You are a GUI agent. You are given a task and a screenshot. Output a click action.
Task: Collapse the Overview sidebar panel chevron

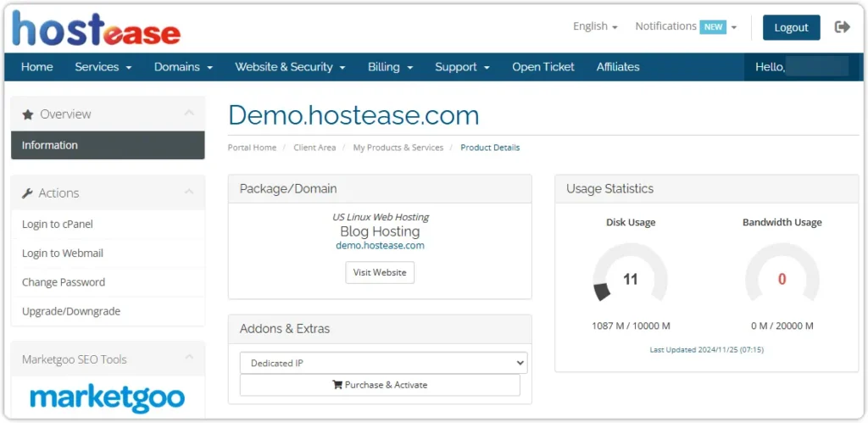click(x=189, y=114)
